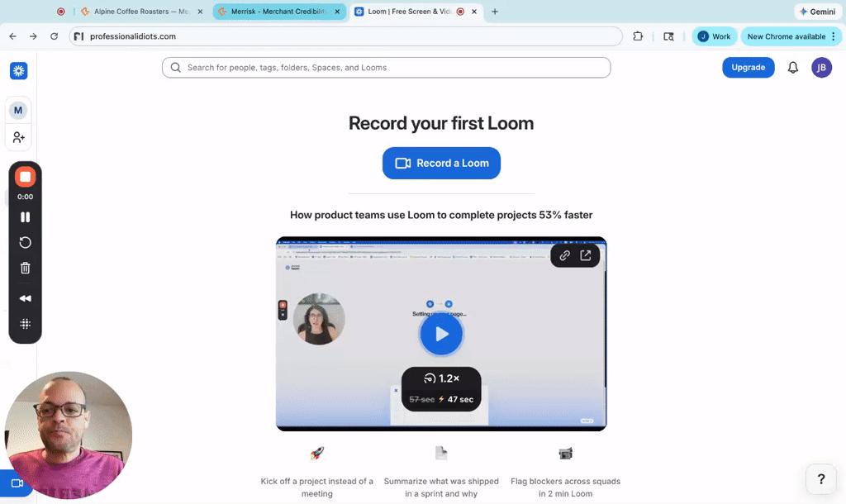Viewport: 846px width, 504px height.
Task: Close the Loom tab
Action: pos(474,12)
